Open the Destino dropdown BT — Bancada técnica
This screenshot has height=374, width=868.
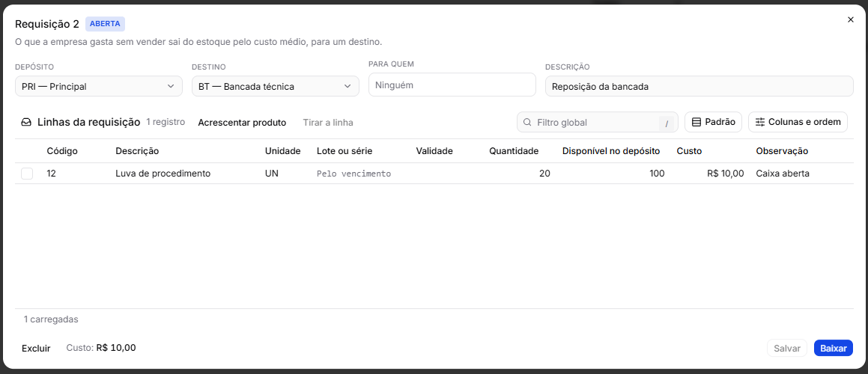point(275,86)
